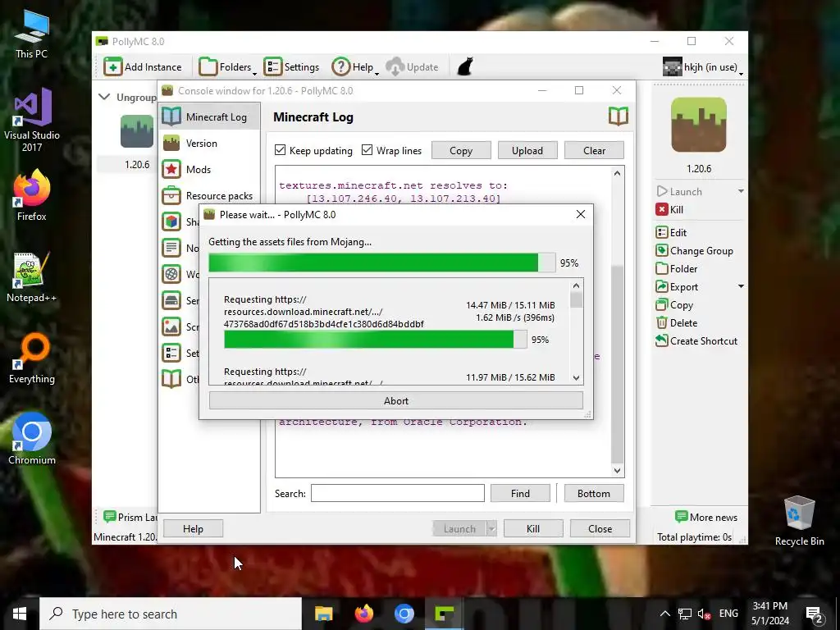Click the black cat icon in toolbar
The image size is (840, 630).
pos(464,67)
